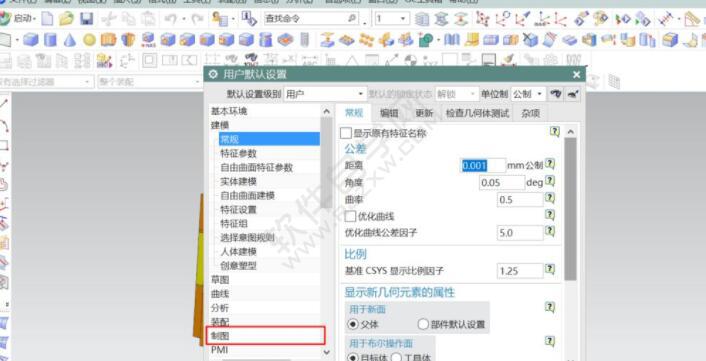Open help for 显示原有特征名称

click(555, 131)
